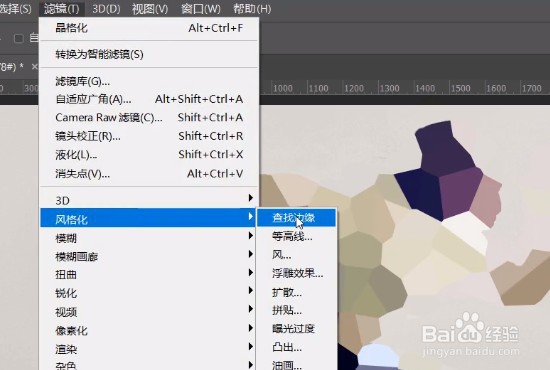Image resolution: width=550 pixels, height=370 pixels.
Task: Open the 选择(S) menu
Action: point(15,9)
